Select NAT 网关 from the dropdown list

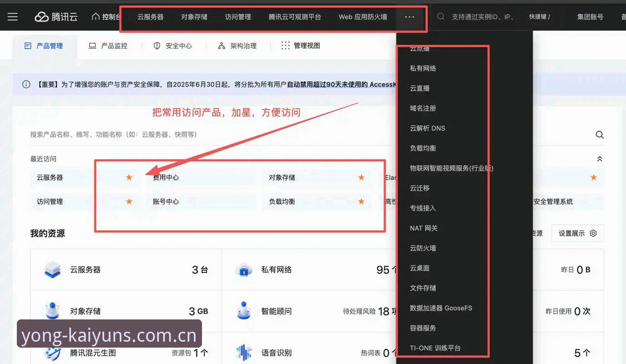[424, 228]
